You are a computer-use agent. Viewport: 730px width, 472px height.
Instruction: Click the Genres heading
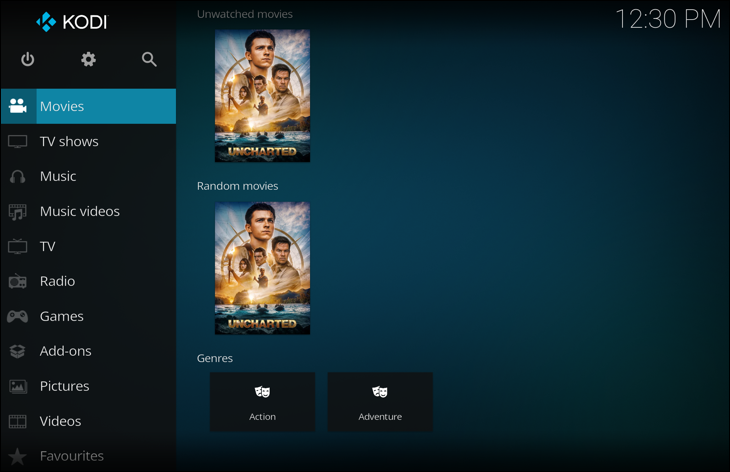tap(215, 358)
